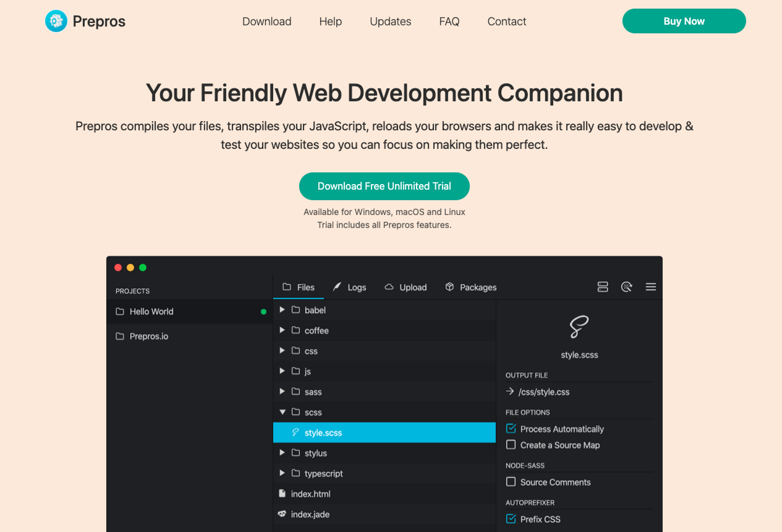Image resolution: width=782 pixels, height=532 pixels.
Task: Click the Buy Now button
Action: pos(684,21)
